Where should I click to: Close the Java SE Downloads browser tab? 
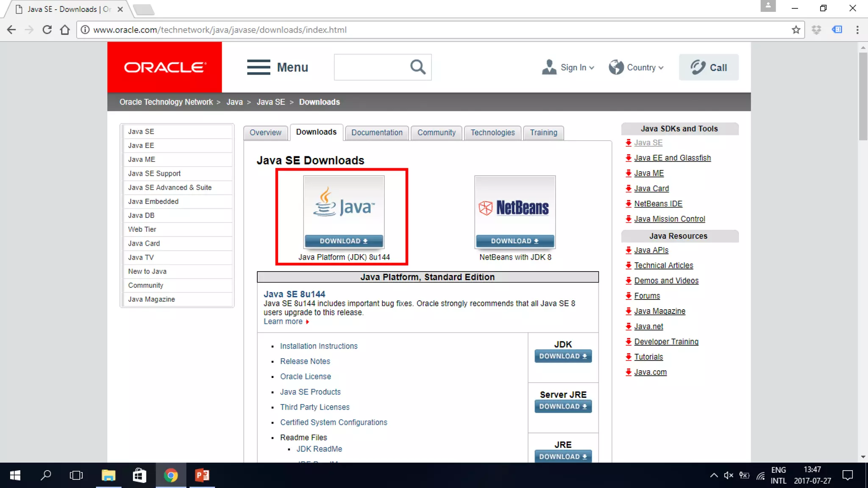120,9
